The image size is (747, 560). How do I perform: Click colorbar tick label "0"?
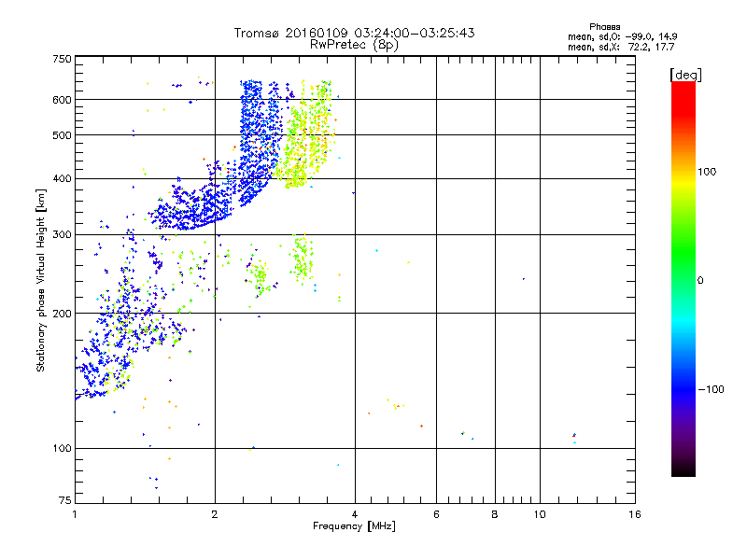click(x=699, y=281)
